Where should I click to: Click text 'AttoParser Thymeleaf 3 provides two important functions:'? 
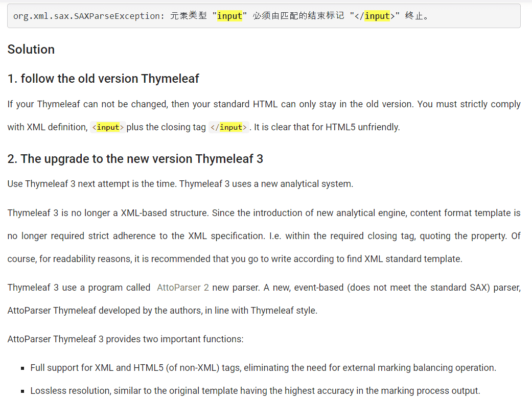coord(126,339)
